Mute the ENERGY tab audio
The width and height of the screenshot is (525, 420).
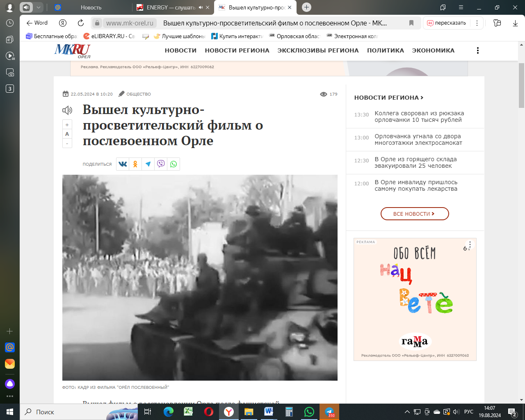(201, 7)
